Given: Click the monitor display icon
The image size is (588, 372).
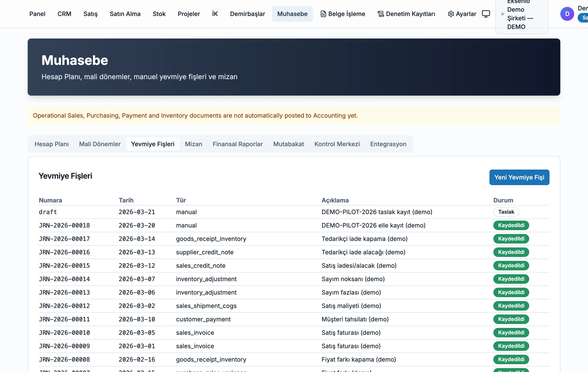Looking at the screenshot, I should pos(486,14).
